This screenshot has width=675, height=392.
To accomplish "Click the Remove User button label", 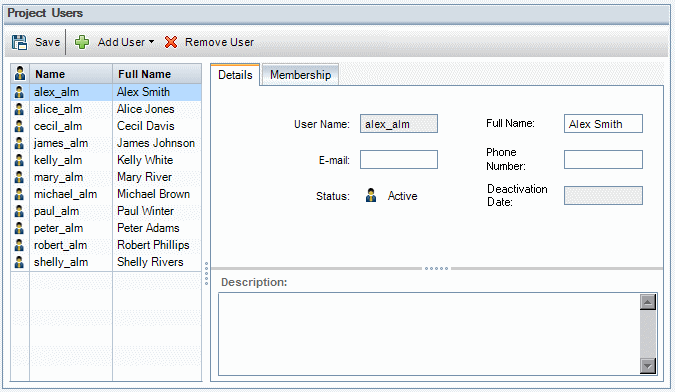I will click(x=219, y=42).
